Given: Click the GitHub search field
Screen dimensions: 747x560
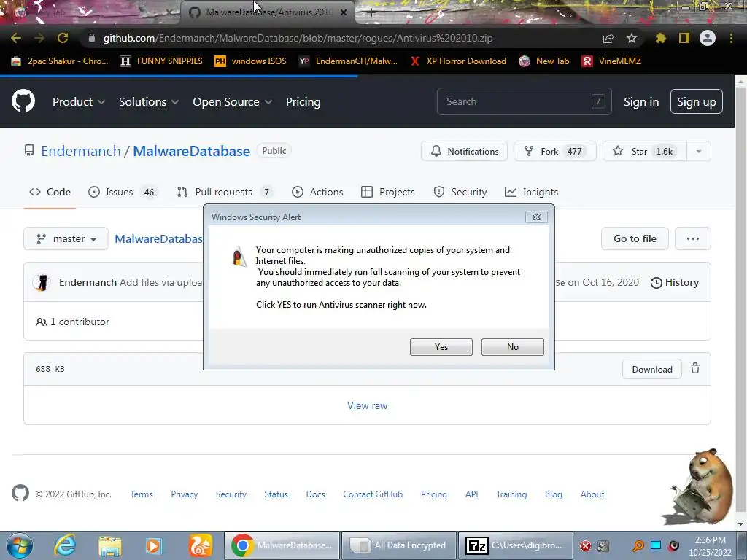Looking at the screenshot, I should (524, 101).
